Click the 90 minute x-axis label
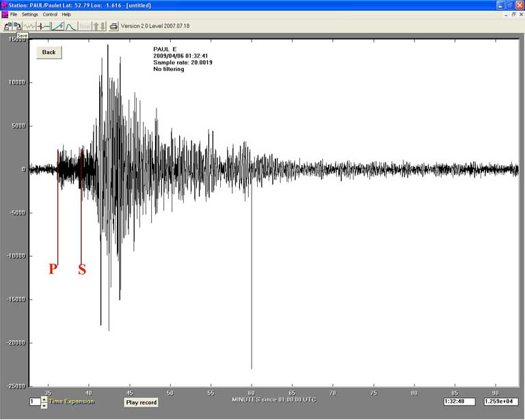Viewport: 525px width, 420px height. tap(496, 393)
